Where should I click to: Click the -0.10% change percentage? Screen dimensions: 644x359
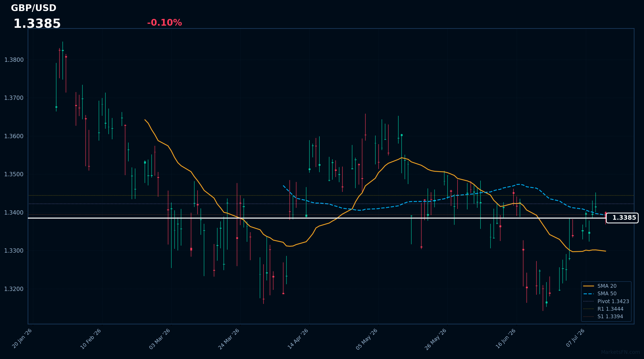coord(164,23)
